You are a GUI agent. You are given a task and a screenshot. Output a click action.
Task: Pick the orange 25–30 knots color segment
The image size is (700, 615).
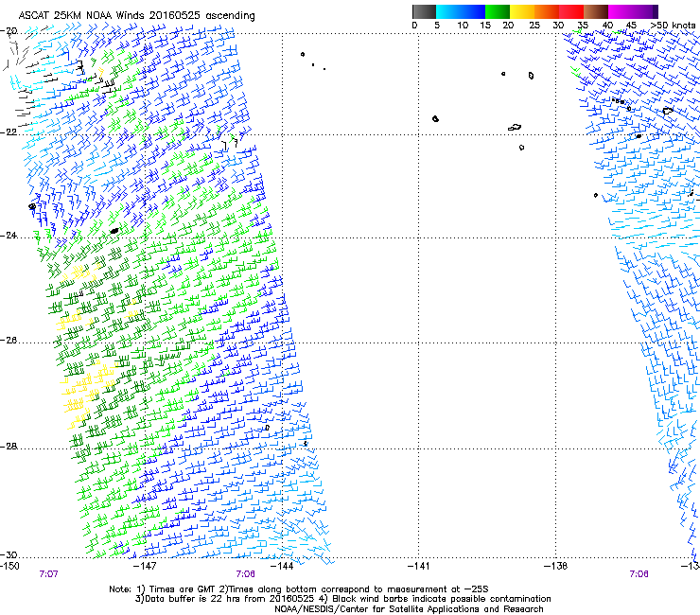(547, 11)
